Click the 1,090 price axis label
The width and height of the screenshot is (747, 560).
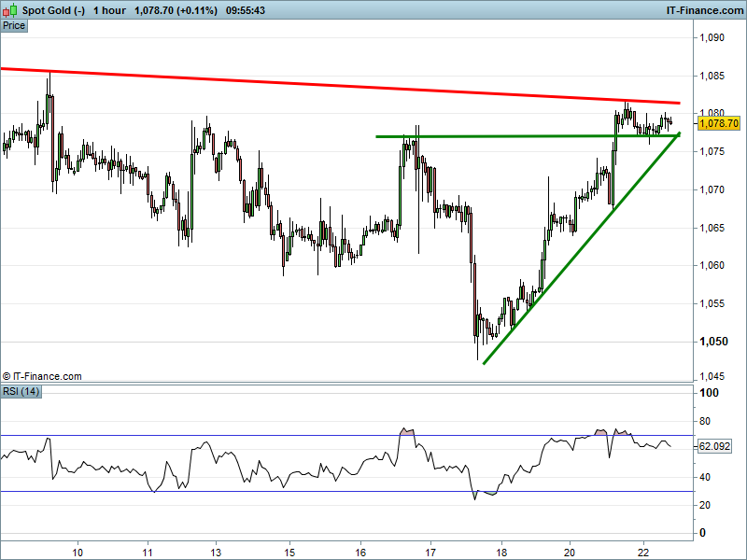coord(712,38)
